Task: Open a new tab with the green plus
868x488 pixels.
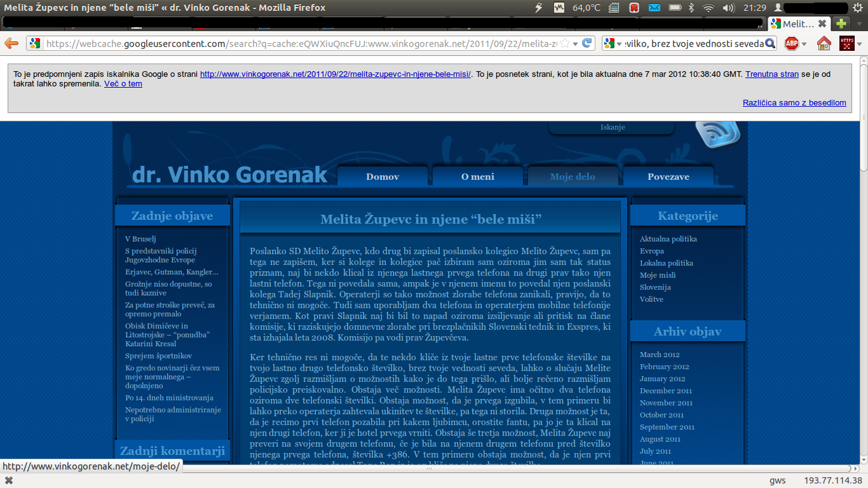Action: [842, 24]
